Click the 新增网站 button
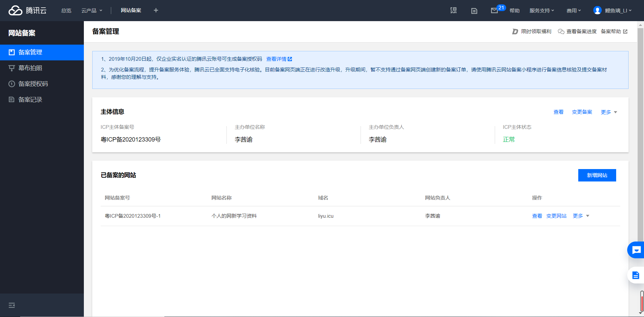The width and height of the screenshot is (644, 317). coord(597,175)
